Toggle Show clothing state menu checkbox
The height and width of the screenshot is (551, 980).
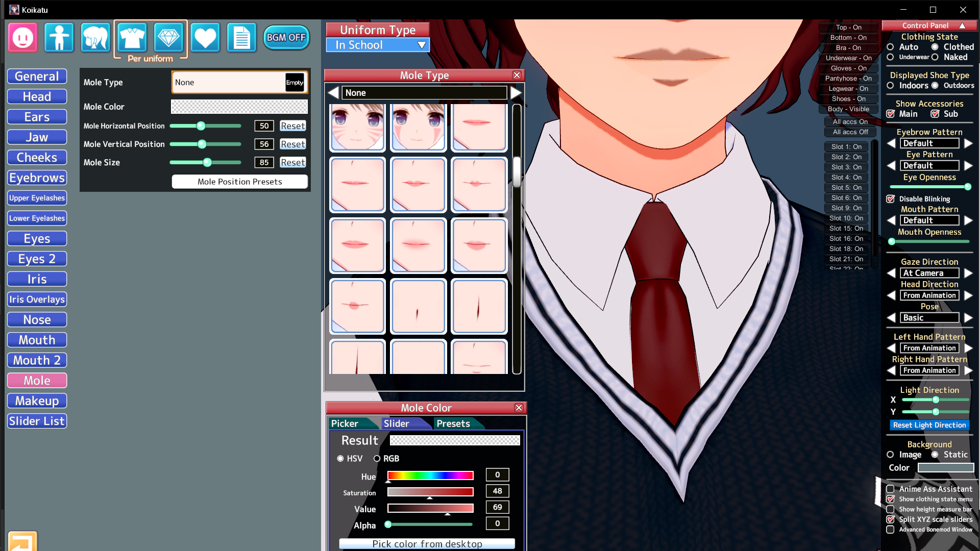[x=891, y=499]
